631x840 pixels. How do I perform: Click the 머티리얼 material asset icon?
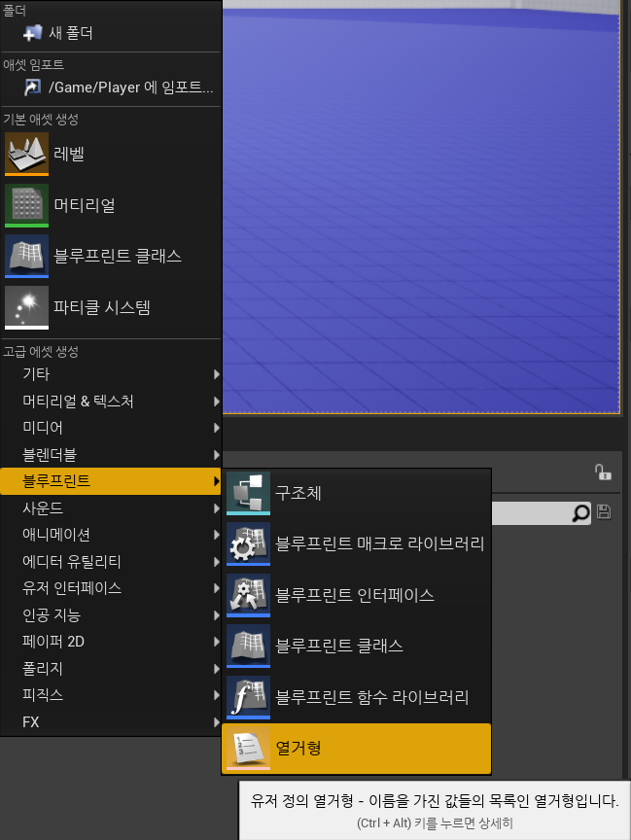tap(27, 205)
